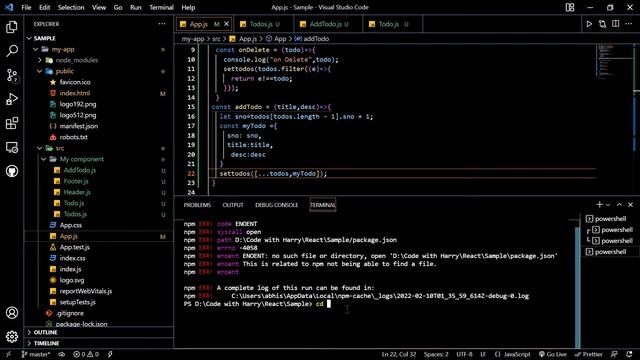Collapse the src folder

pyautogui.click(x=40, y=148)
